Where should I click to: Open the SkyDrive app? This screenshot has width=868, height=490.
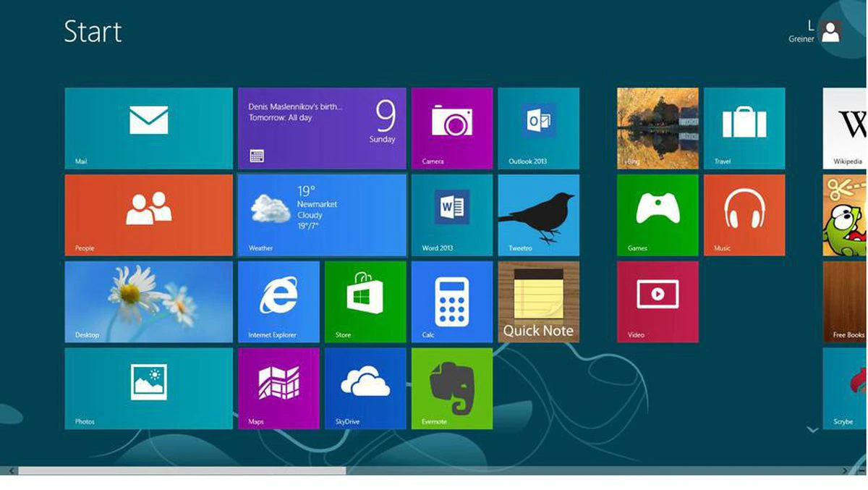pos(365,388)
